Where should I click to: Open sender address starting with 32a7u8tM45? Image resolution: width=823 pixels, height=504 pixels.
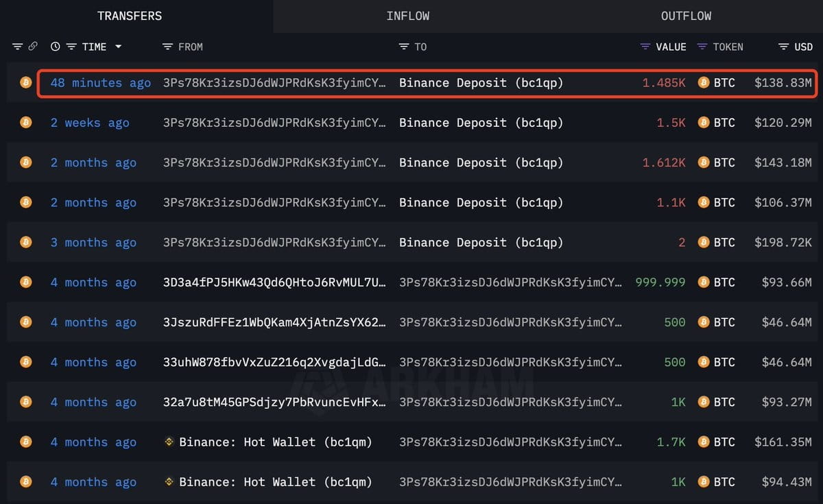coord(274,403)
